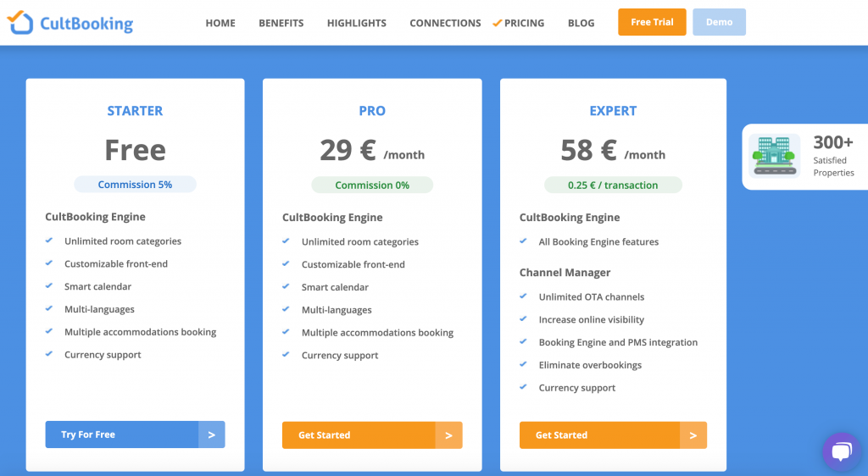Screen dimensions: 868x476
Task: Click the 300+ Satisfied Properties card
Action: click(804, 157)
